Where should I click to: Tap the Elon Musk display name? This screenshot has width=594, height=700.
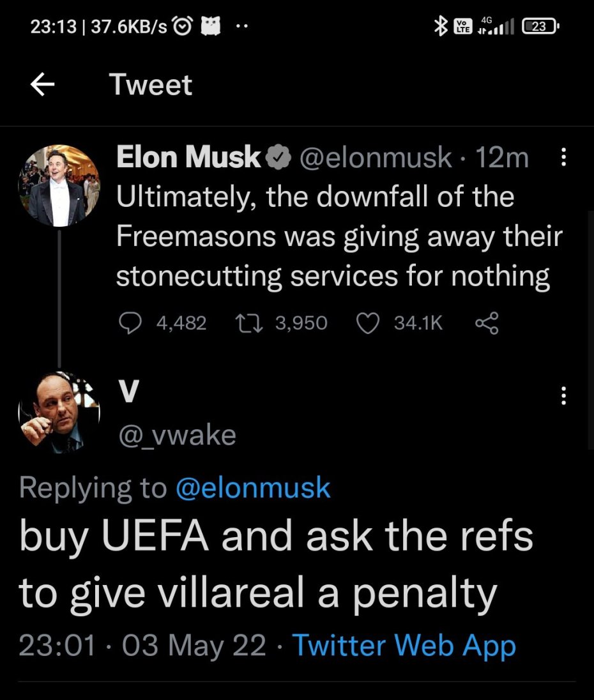[188, 158]
